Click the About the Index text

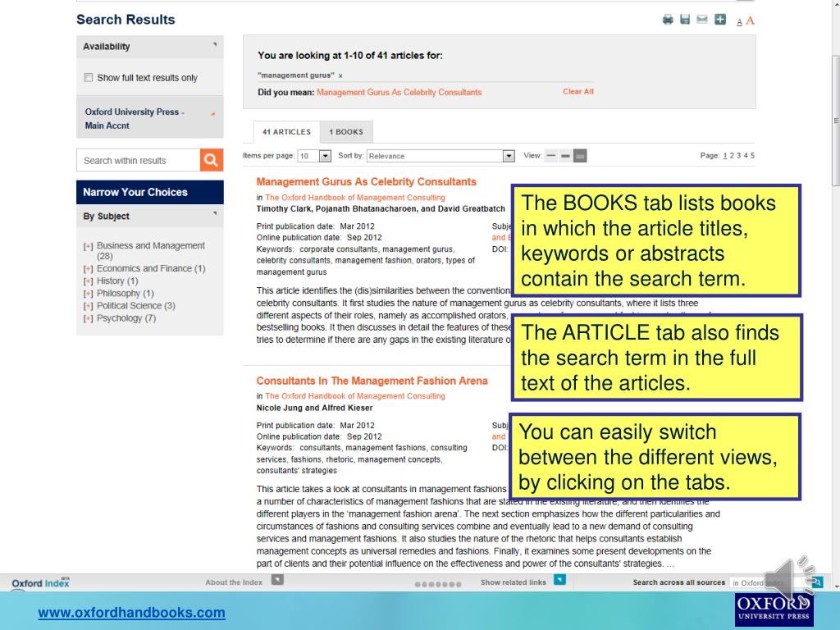coord(234,582)
